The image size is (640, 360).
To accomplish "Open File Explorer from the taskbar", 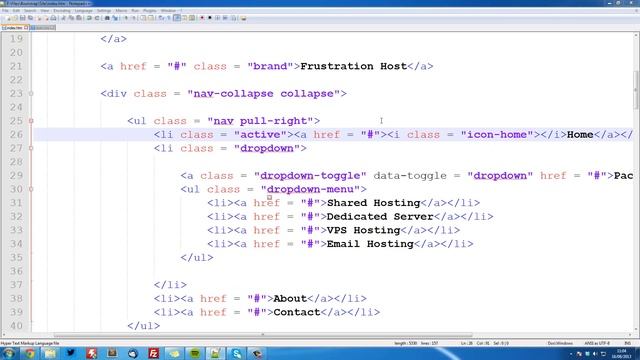I will click(x=50, y=353).
